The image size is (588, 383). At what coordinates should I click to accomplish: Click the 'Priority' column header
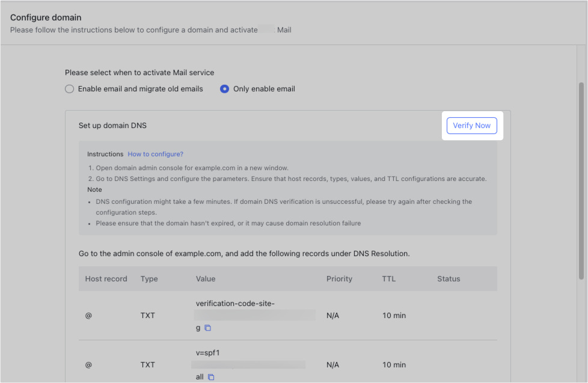click(339, 278)
